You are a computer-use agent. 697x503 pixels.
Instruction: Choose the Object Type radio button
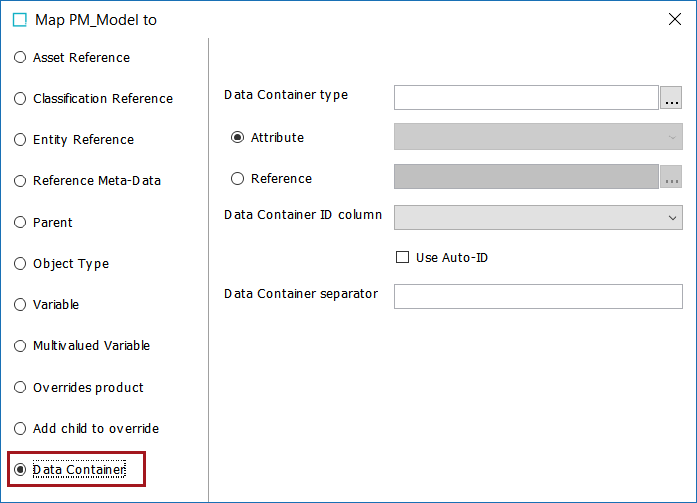[x=20, y=264]
